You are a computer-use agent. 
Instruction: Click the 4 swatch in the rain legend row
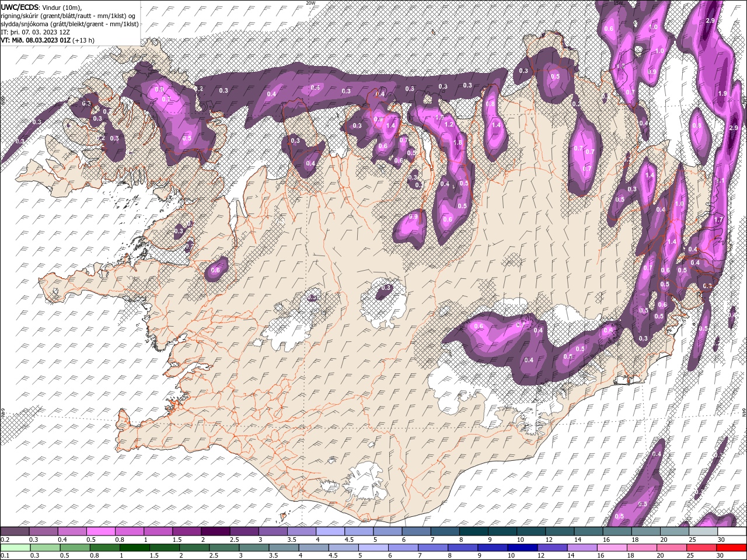(x=313, y=548)
